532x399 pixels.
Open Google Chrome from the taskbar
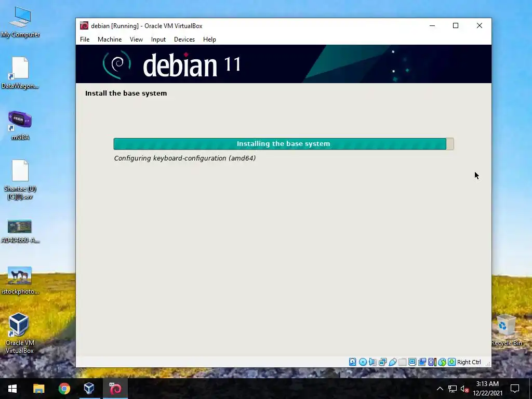[x=64, y=389]
